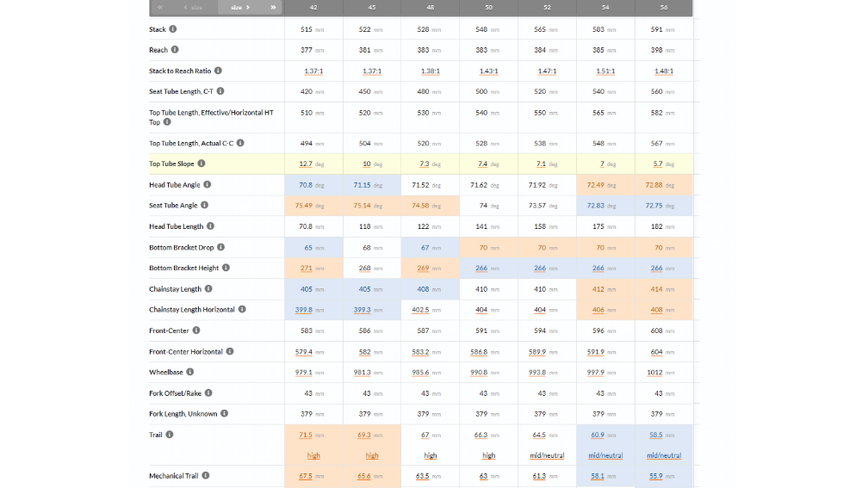Select the size 45 column header
The width and height of the screenshot is (868, 488).
coord(372,7)
